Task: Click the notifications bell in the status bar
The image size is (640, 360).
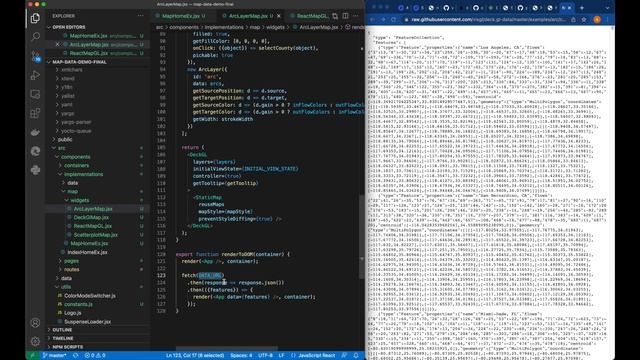Action: click(356, 356)
